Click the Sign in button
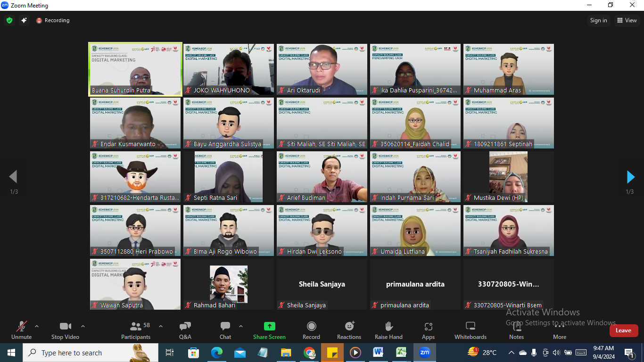This screenshot has height=362, width=644. point(598,20)
